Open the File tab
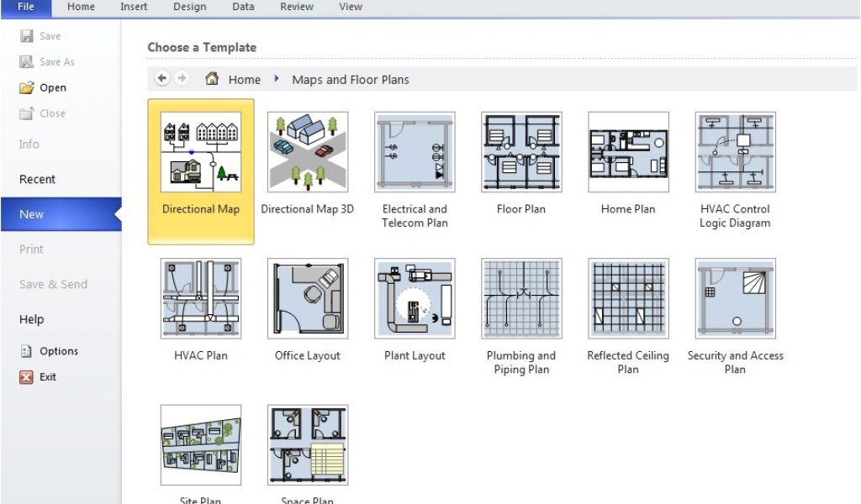 point(26,8)
